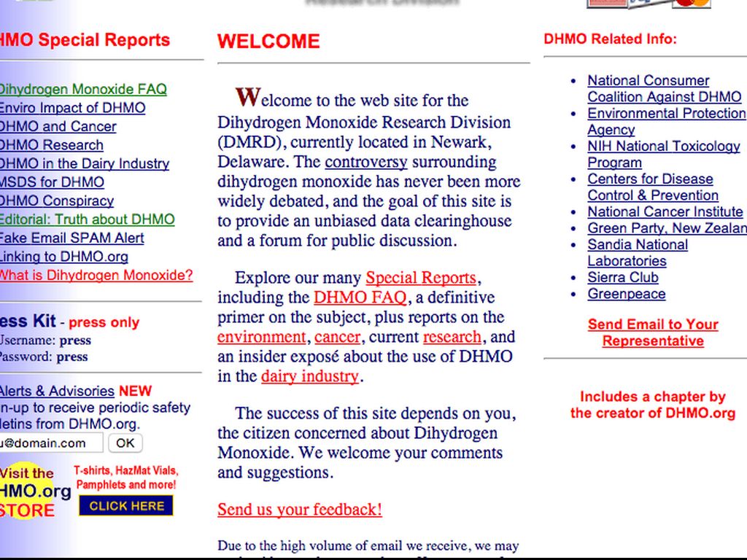
Task: Open the Fake Email SPAM Alert link
Action: [x=72, y=238]
